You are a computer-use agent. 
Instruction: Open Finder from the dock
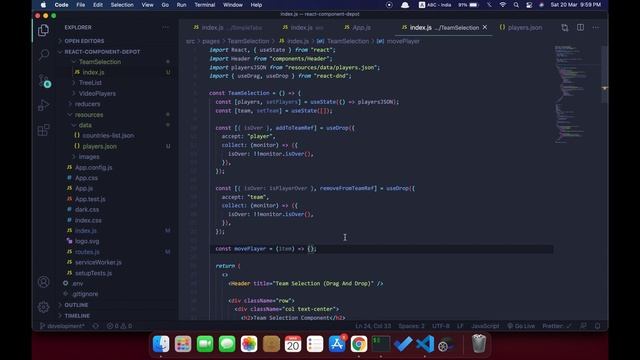click(x=161, y=344)
